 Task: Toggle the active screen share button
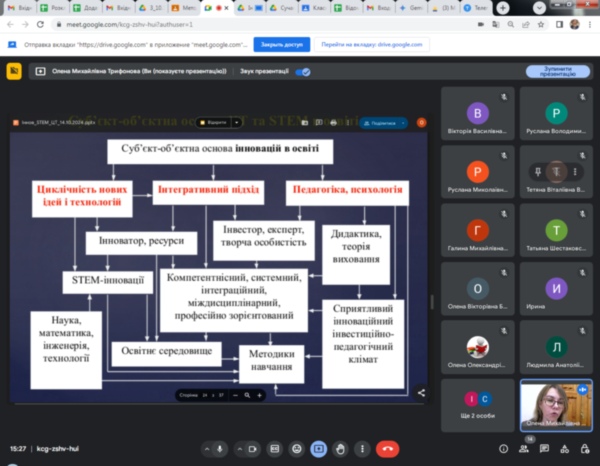(x=318, y=449)
